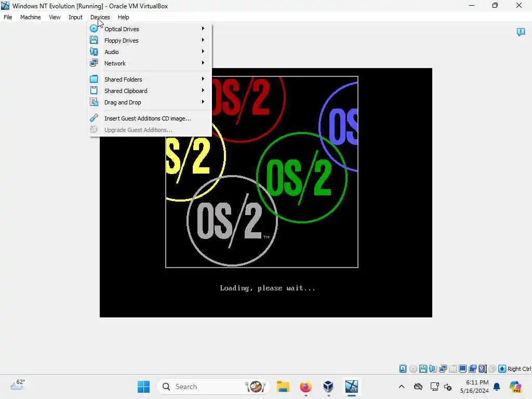Click the taskbar Search box
Screen dimensions: 532x399
[x=213, y=387]
